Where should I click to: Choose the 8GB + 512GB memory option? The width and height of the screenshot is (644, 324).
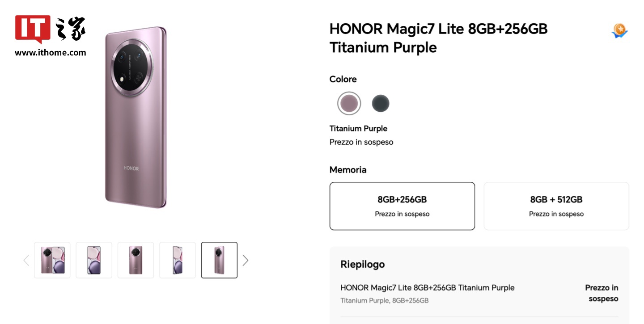556,206
